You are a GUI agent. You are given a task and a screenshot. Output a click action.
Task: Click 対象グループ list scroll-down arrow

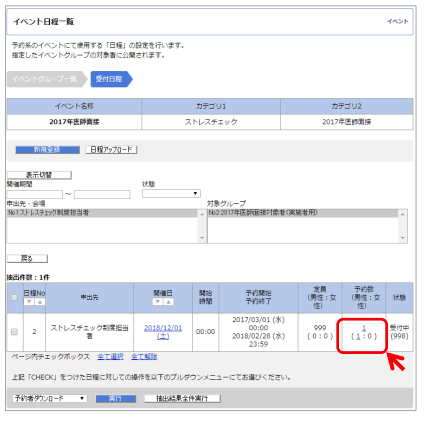[x=403, y=238]
